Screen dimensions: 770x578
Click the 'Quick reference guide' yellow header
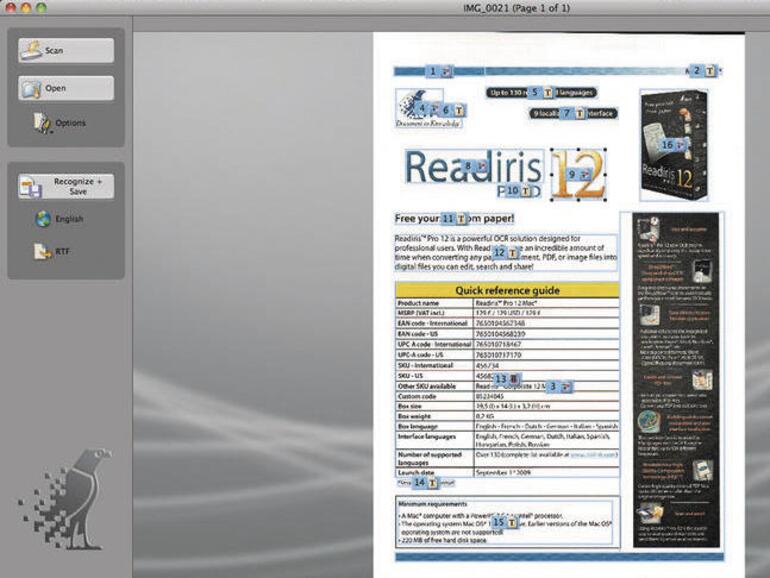507,290
